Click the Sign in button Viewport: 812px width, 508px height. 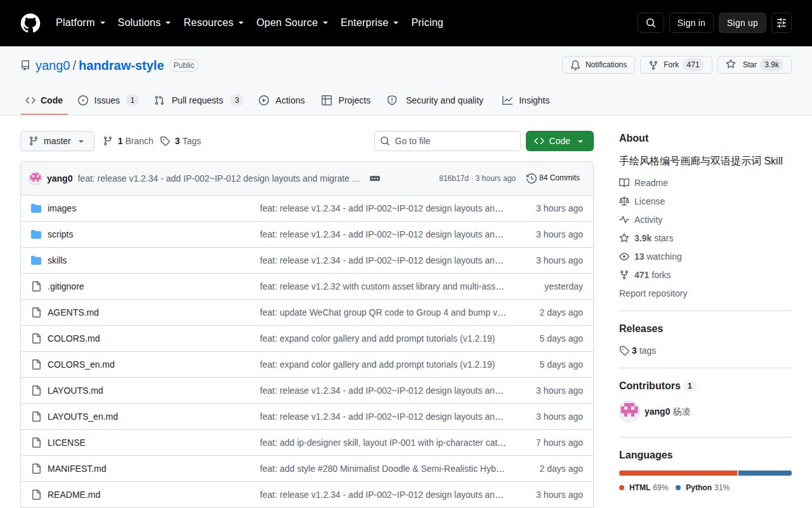pyautogui.click(x=691, y=23)
